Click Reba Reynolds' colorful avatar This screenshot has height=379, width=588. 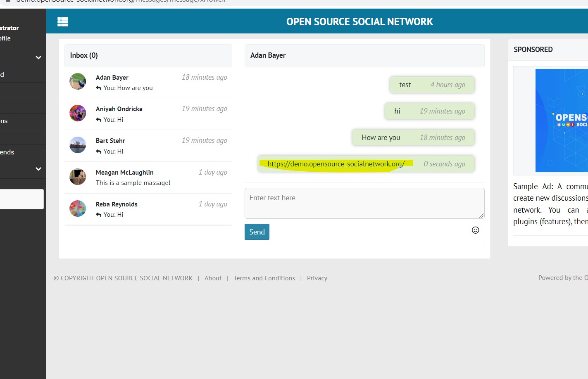pos(78,208)
